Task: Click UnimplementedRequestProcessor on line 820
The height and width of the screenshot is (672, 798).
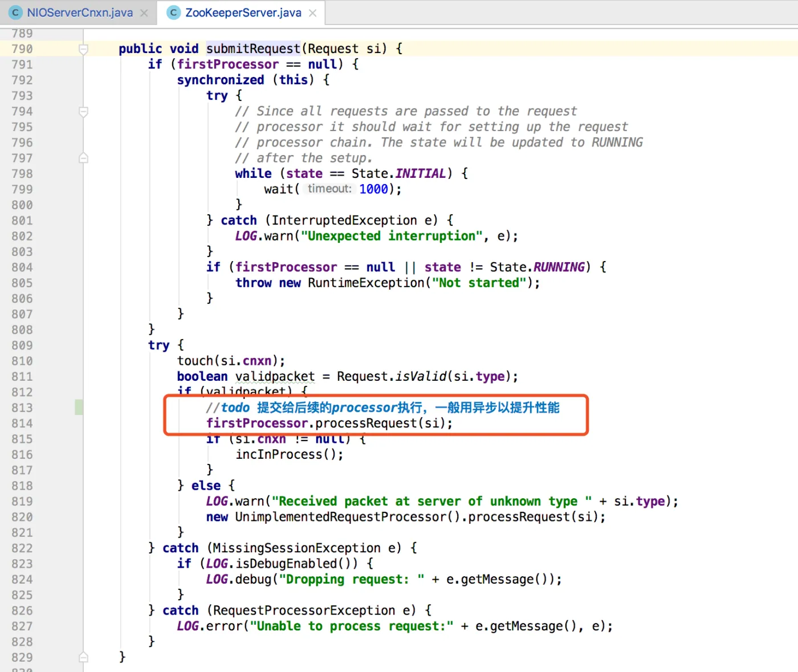Action: [341, 517]
